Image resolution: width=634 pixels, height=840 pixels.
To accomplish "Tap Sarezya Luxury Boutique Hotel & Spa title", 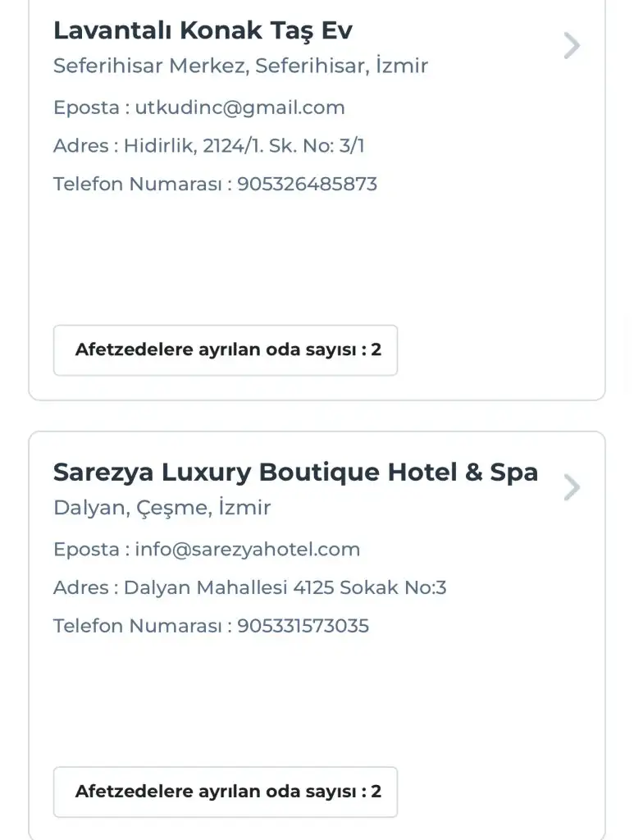I will [x=295, y=472].
